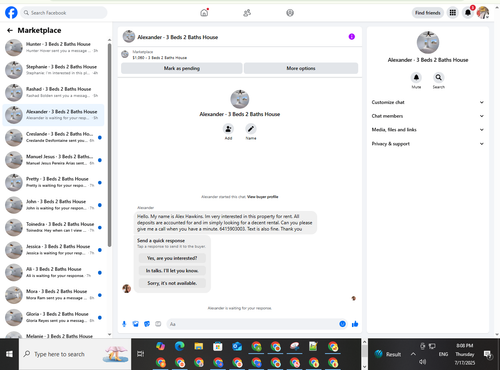
Task: Expand Customize chat section
Action: (428, 102)
